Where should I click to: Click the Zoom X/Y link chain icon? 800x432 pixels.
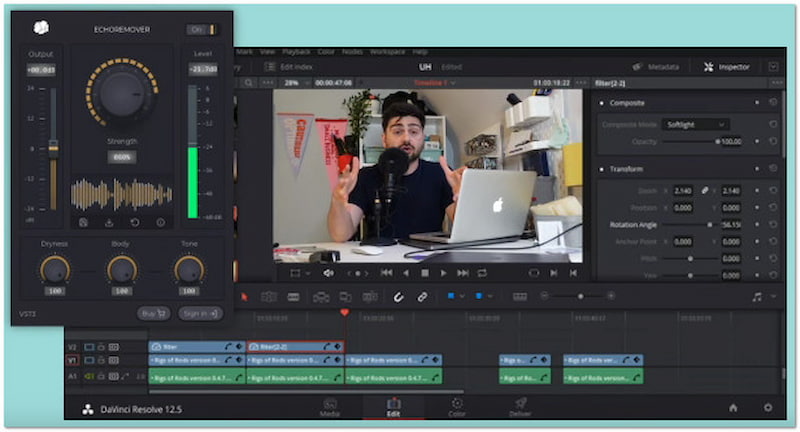click(705, 190)
